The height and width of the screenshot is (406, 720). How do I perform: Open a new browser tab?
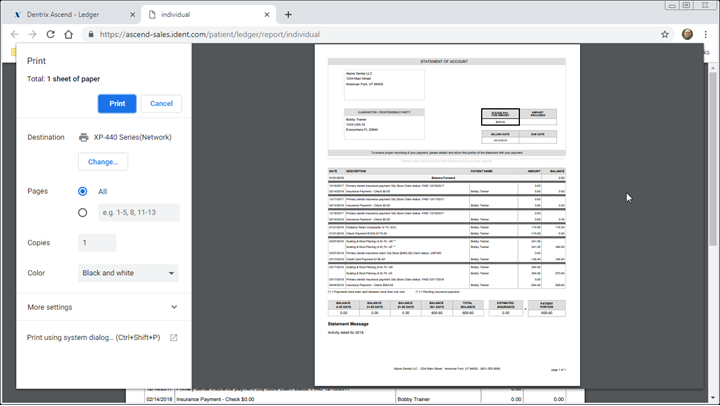[x=288, y=15]
